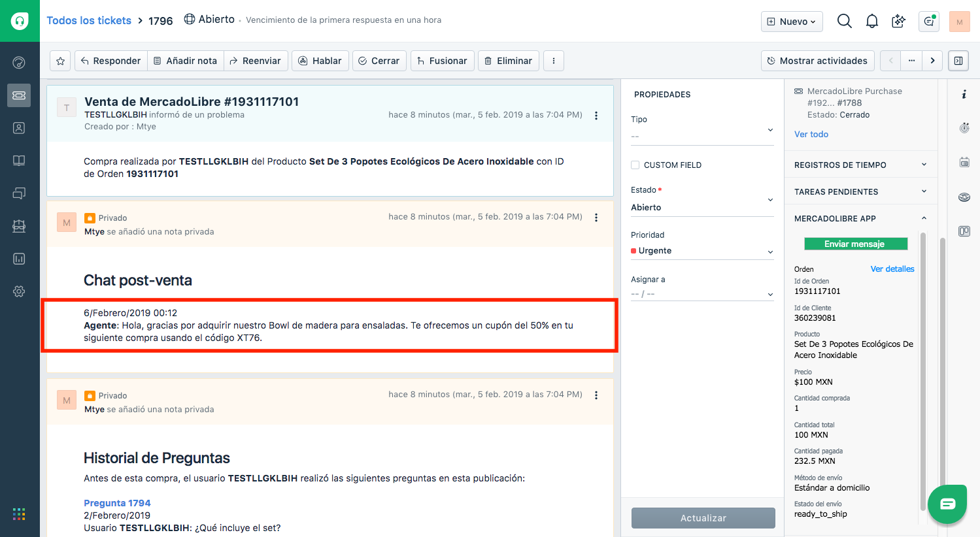Screen dimensions: 980x537
Task: Click the Chat post-venta heading
Action: (138, 280)
